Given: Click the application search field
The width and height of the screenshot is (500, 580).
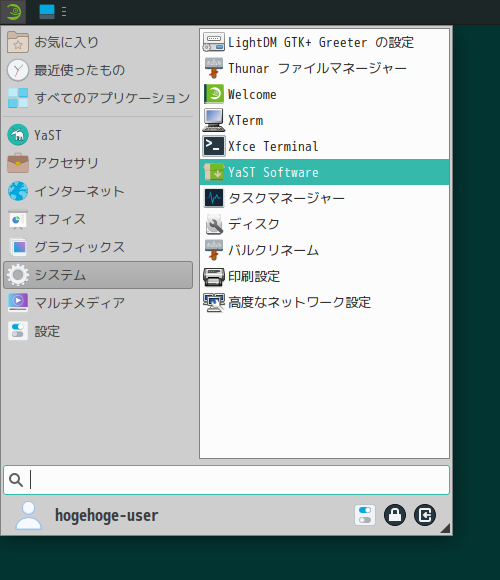Looking at the screenshot, I should click(226, 480).
